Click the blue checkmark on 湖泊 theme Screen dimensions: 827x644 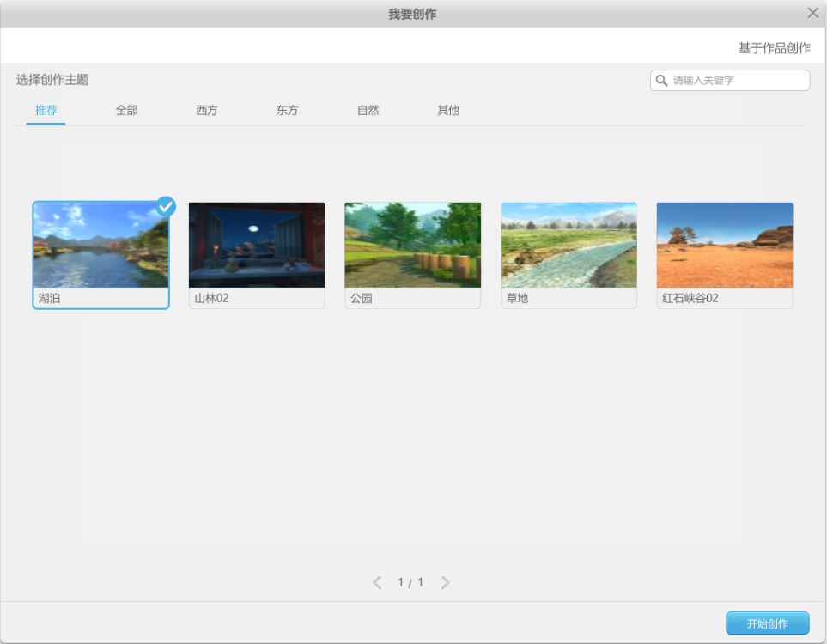point(165,206)
